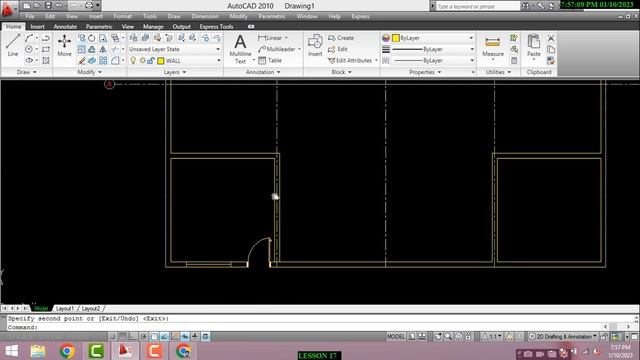This screenshot has width=640, height=360.
Task: Open Layer Properties manager icon
Action: [133, 38]
